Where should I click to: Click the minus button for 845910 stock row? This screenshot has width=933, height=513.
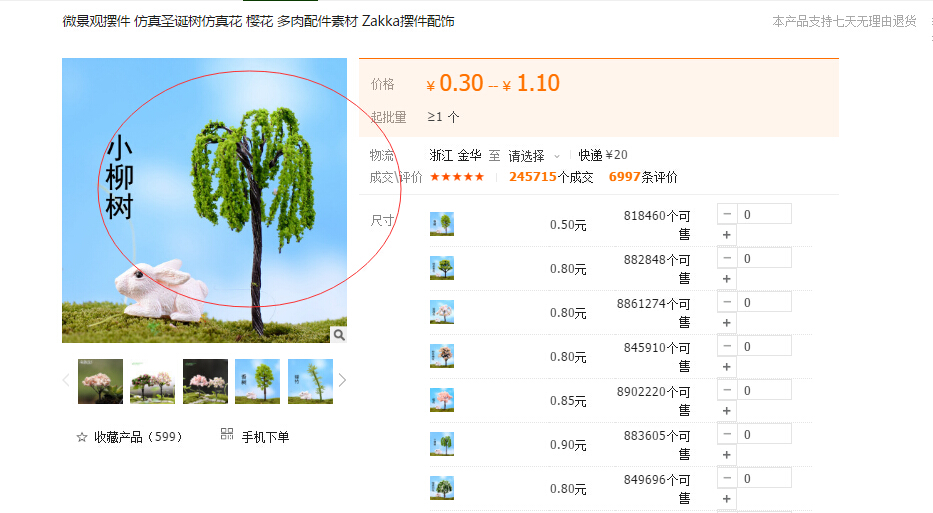click(x=727, y=346)
